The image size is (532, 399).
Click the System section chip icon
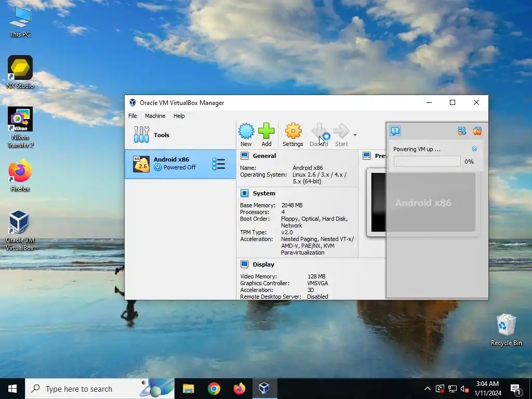coord(244,193)
